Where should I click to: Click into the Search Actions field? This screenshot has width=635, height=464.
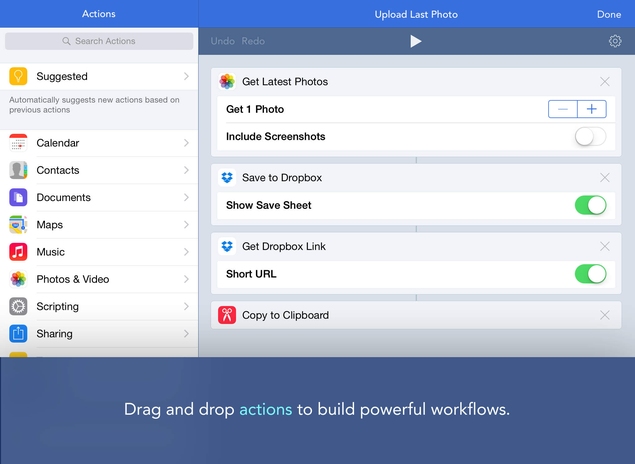[x=99, y=41]
